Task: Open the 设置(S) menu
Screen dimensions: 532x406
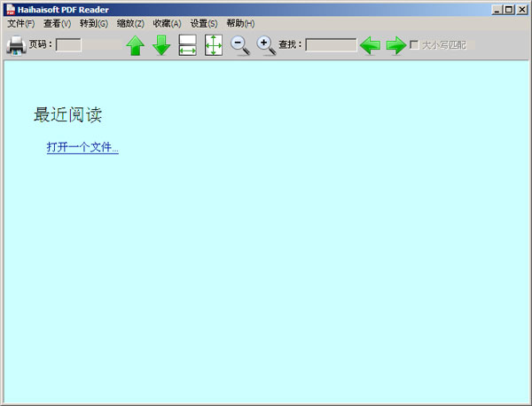Action: tap(203, 23)
